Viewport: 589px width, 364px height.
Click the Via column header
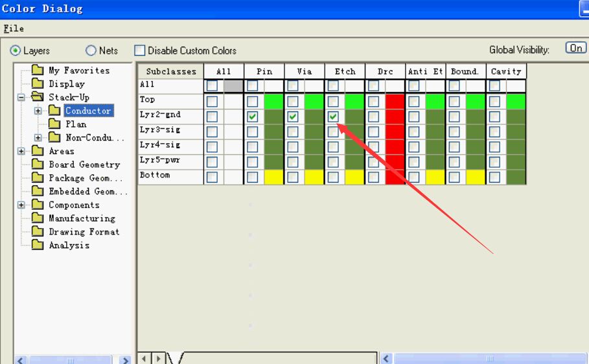(305, 71)
